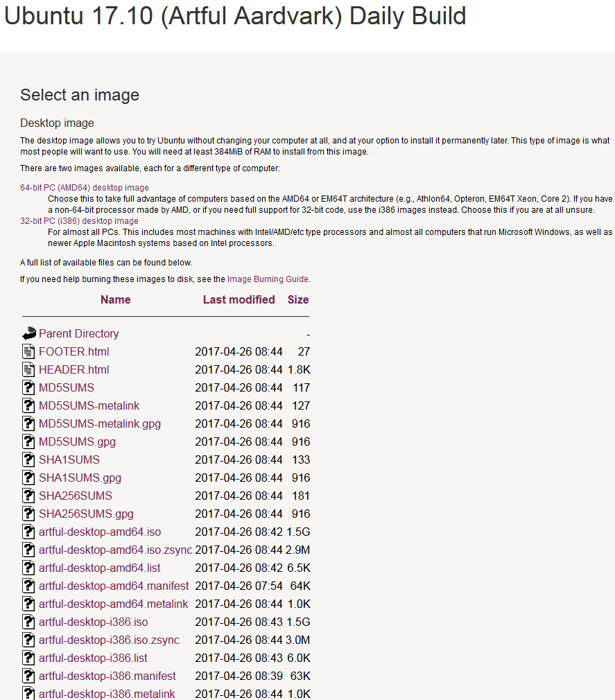615x700 pixels.
Task: Click the icon beside artful-desktop-amd64.metalink
Action: (x=28, y=604)
